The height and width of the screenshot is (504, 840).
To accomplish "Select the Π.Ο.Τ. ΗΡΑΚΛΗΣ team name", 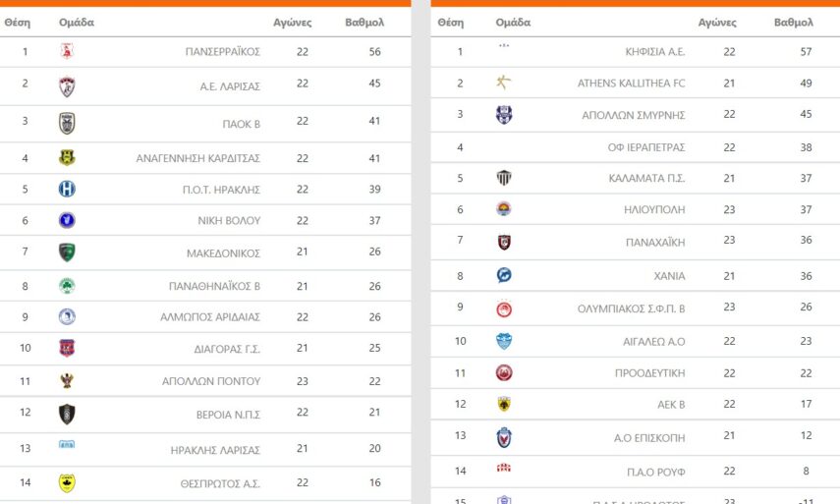I will (x=223, y=189).
